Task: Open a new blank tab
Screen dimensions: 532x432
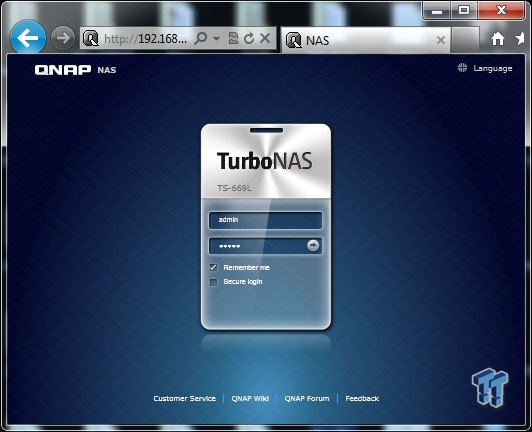Action: (465, 40)
